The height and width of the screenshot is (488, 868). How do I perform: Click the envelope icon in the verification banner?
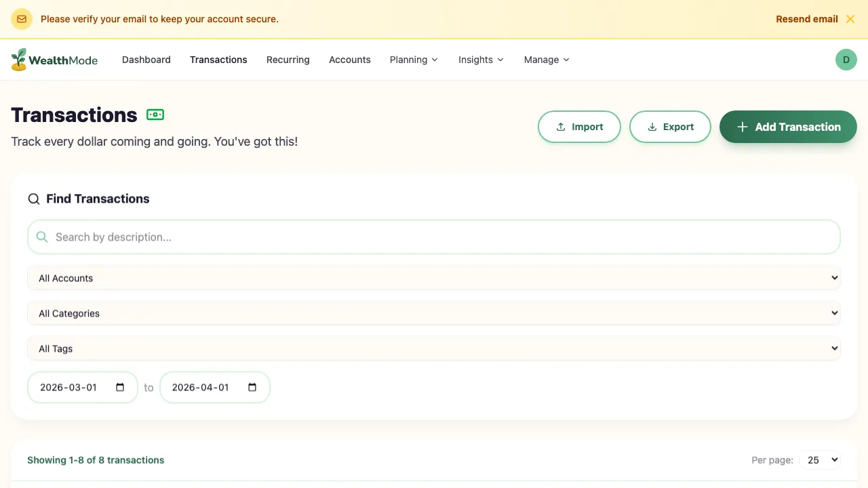[x=21, y=19]
